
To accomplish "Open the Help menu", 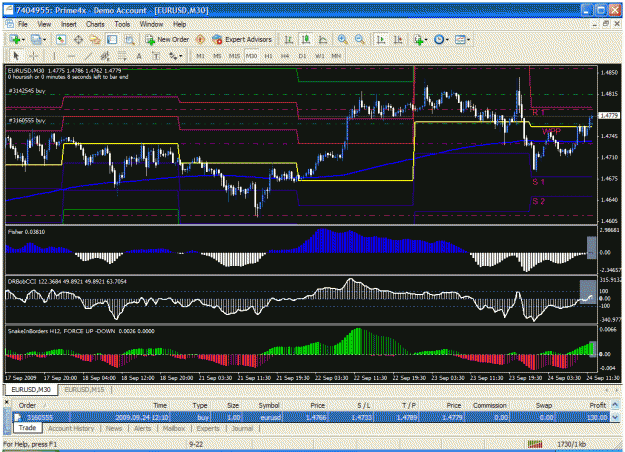I will click(x=179, y=24).
